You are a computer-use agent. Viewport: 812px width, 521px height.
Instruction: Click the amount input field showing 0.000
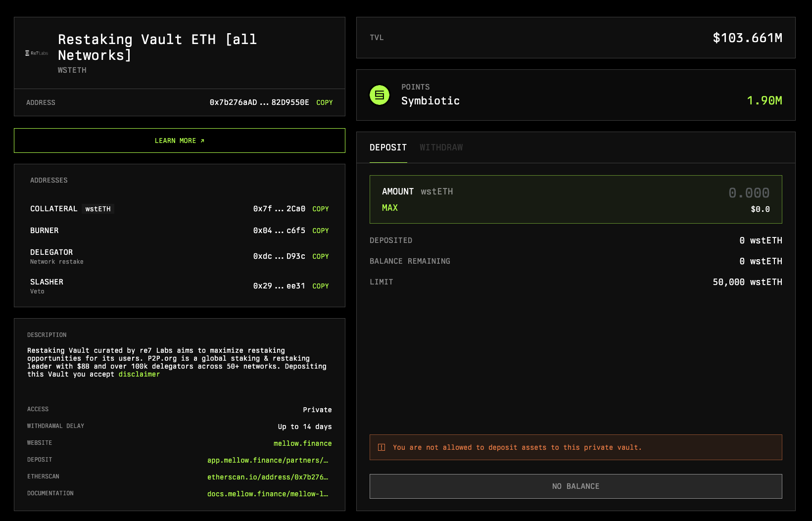749,192
